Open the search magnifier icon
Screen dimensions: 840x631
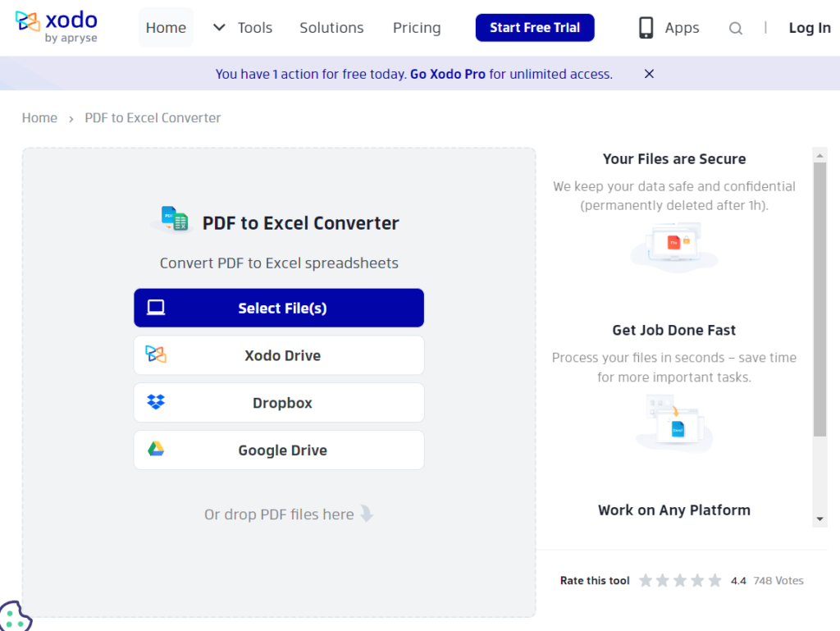pyautogui.click(x=735, y=27)
